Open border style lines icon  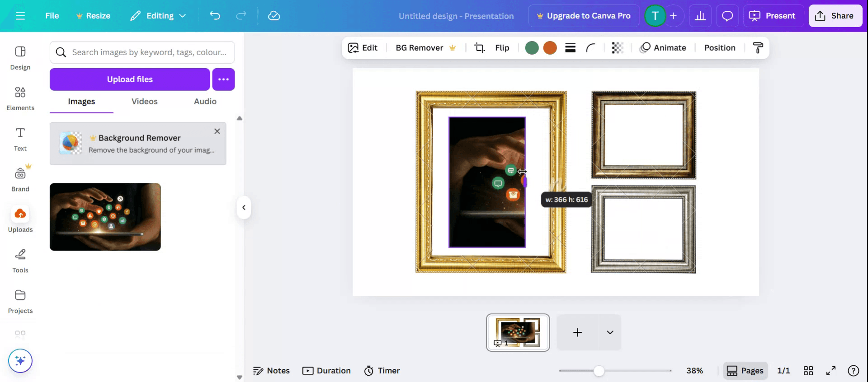coord(570,48)
